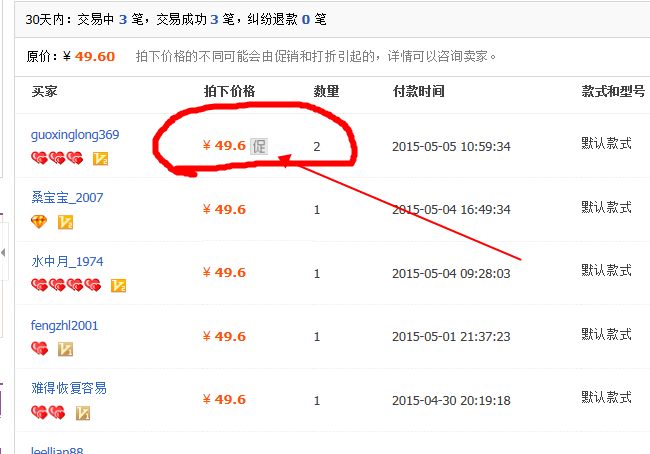Click the VIP badge under fengzhl2001
650x454 pixels.
[x=66, y=349]
